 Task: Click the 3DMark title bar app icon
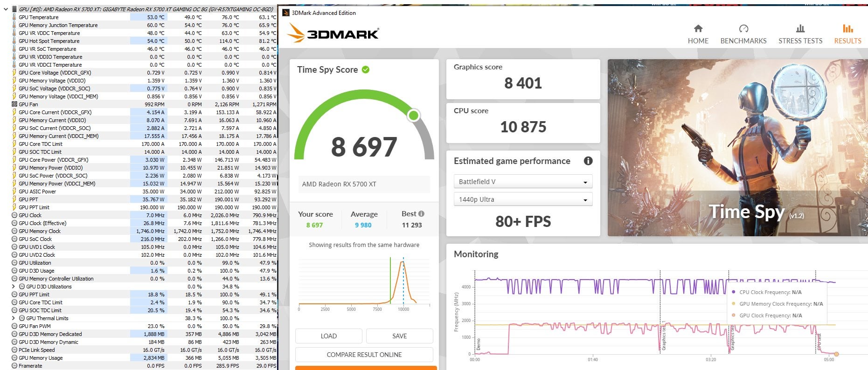click(x=286, y=13)
